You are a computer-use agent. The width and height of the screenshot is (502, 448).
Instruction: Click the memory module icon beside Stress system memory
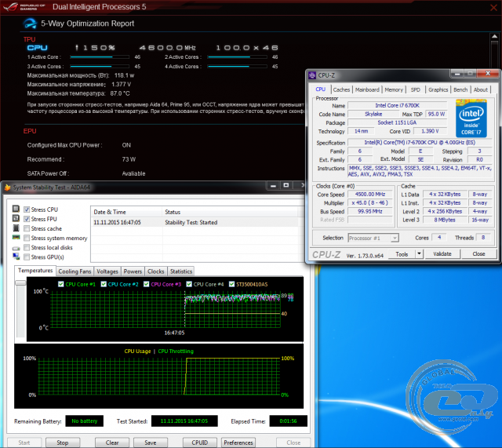tap(16, 237)
